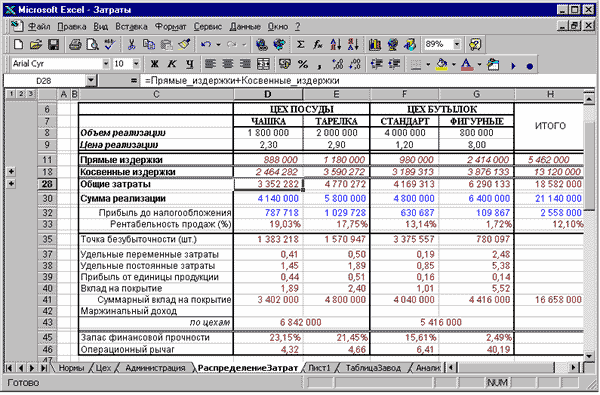600x395 pixels.
Task: Cut selection with the scissors icon
Action: (x=131, y=45)
